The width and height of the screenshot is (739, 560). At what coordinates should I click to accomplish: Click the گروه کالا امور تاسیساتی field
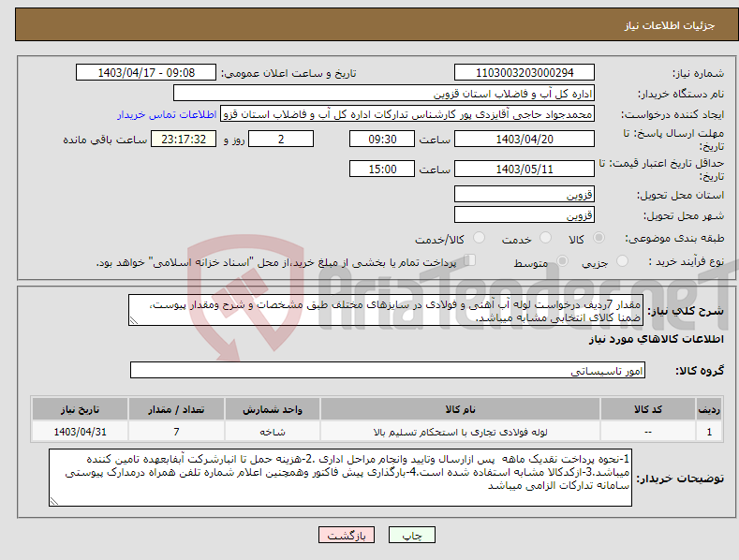388,371
